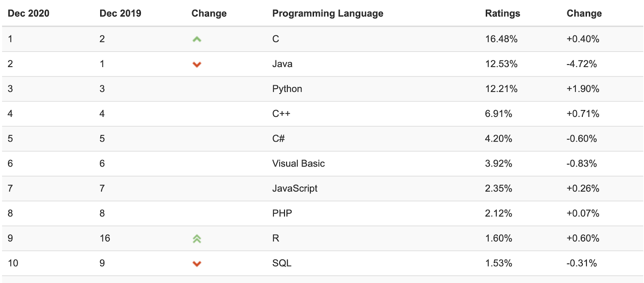This screenshot has height=283, width=644.
Task: Select the C++ language cell
Action: click(x=281, y=114)
